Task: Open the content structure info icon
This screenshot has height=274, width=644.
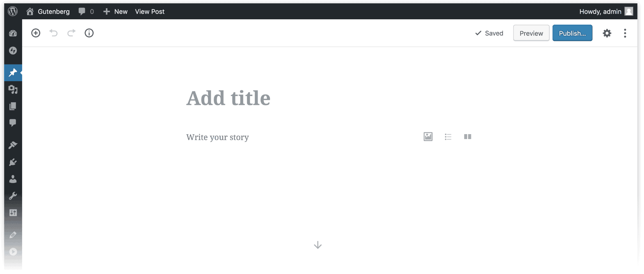Action: [x=89, y=33]
